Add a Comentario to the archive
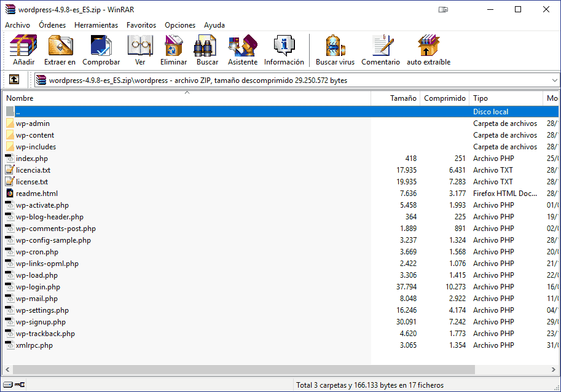Image resolution: width=561 pixels, height=392 pixels. tap(380, 50)
